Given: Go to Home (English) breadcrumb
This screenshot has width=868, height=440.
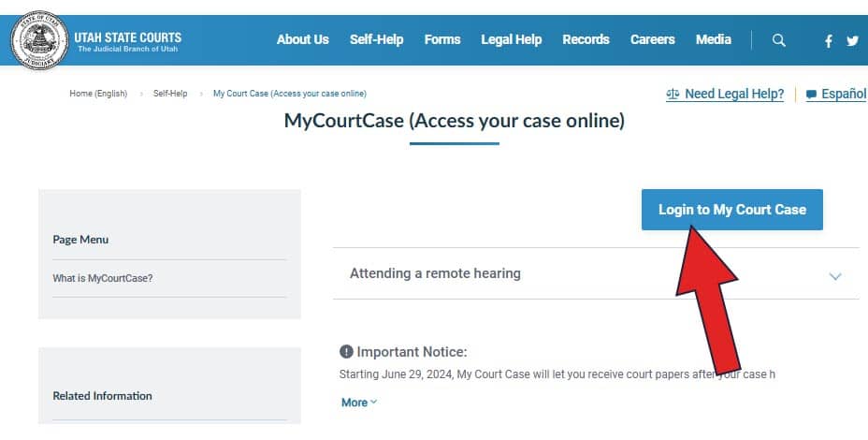Looking at the screenshot, I should click(x=98, y=94).
